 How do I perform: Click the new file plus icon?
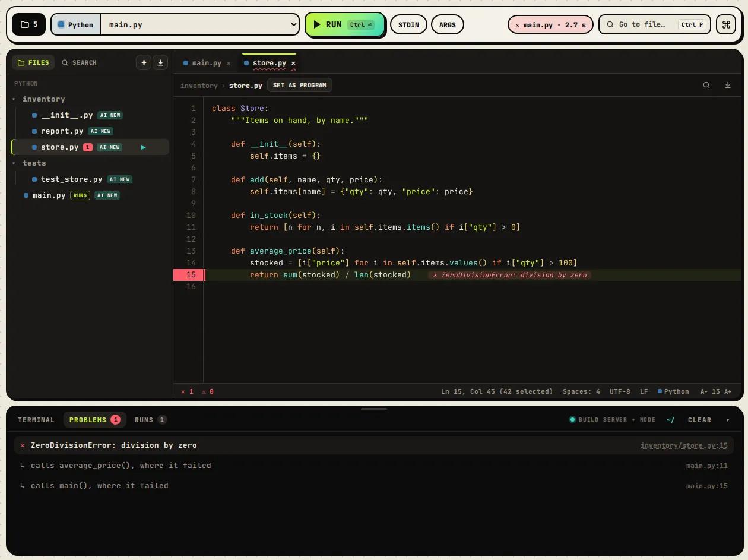(144, 62)
